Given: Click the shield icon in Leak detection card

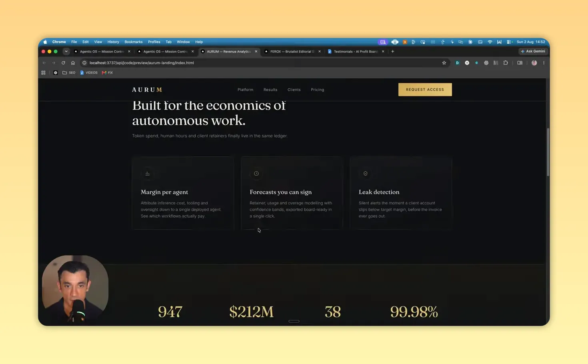Looking at the screenshot, I should click(365, 174).
